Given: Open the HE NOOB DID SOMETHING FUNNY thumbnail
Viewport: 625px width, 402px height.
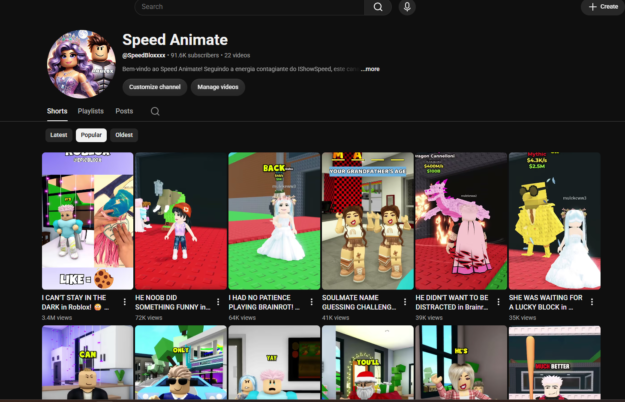Looking at the screenshot, I should pos(181,221).
